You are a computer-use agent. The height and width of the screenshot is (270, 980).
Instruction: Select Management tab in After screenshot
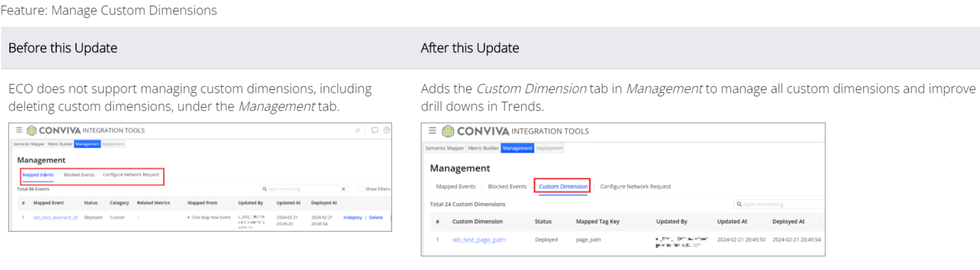pyautogui.click(x=517, y=148)
